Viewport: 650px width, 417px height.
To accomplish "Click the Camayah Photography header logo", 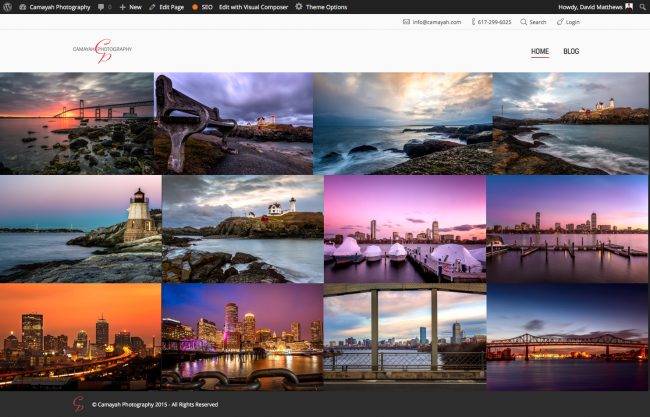I will point(102,50).
